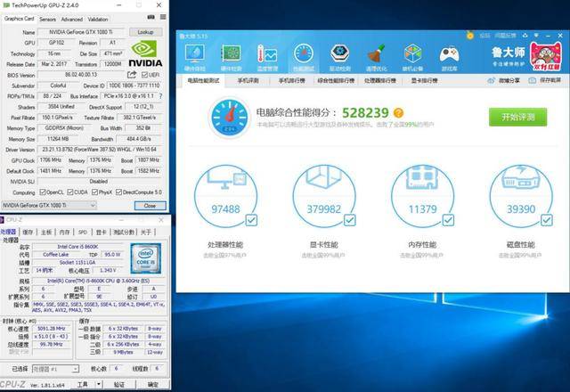
Task: Click the Bus Interface question mark in GPU-Z
Action: point(160,96)
